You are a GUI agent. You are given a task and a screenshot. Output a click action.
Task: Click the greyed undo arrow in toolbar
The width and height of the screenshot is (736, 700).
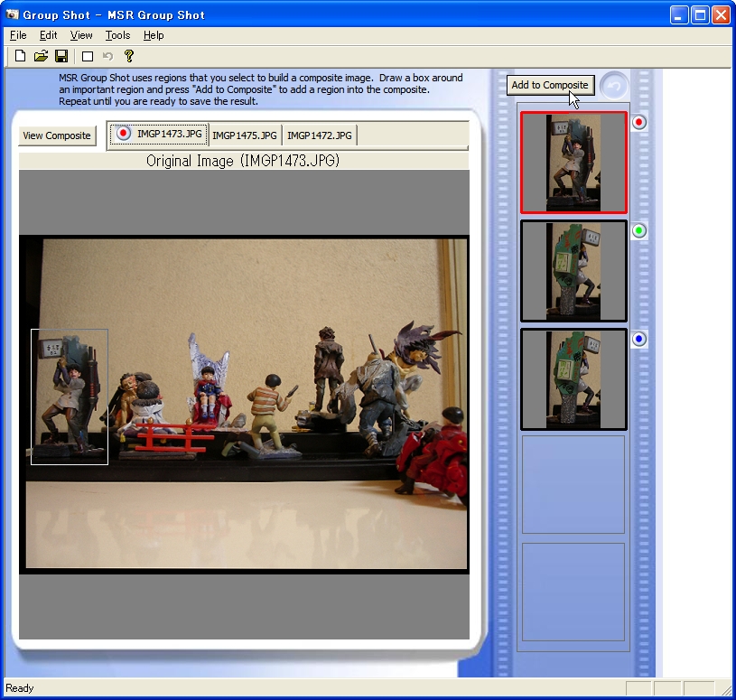108,56
